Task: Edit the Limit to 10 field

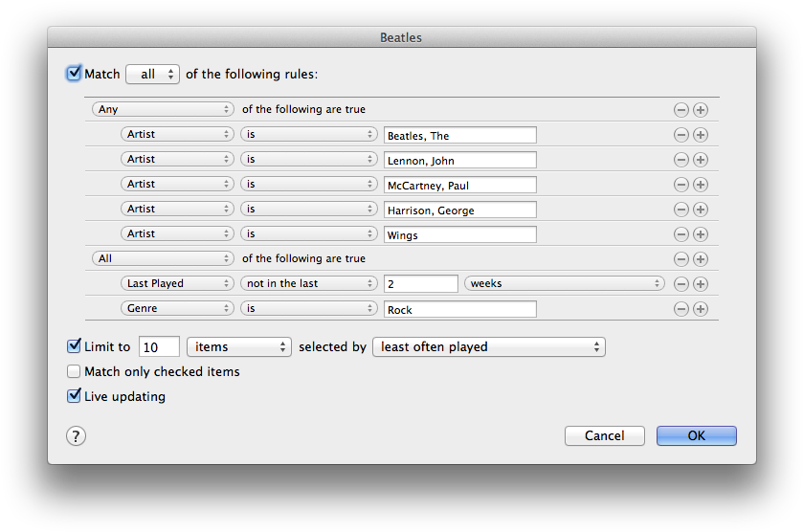Action: 159,346
